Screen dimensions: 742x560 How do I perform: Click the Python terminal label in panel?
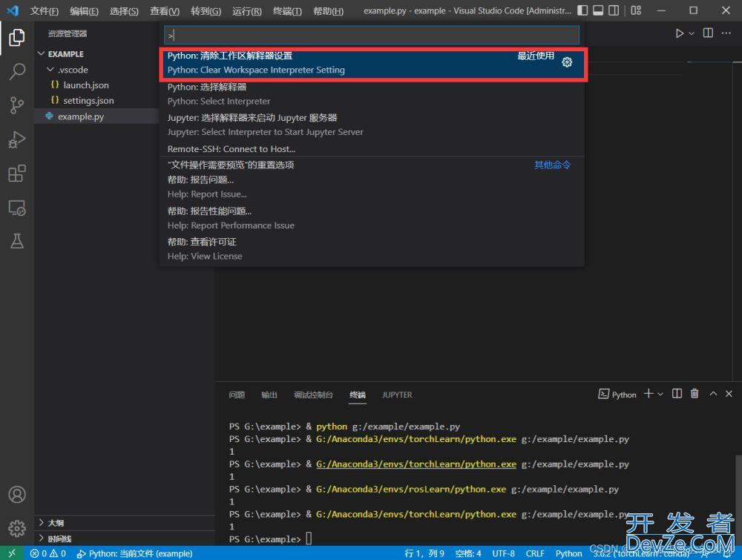[617, 395]
